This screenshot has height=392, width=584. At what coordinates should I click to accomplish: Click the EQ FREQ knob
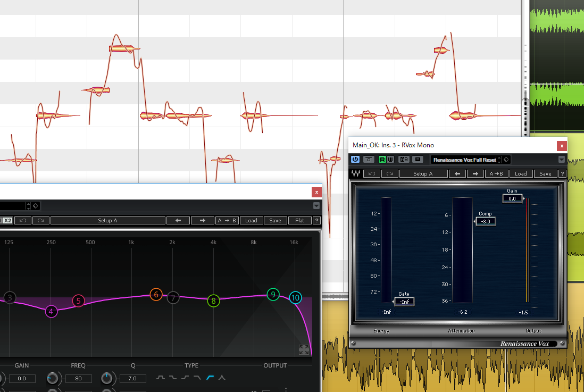53,378
